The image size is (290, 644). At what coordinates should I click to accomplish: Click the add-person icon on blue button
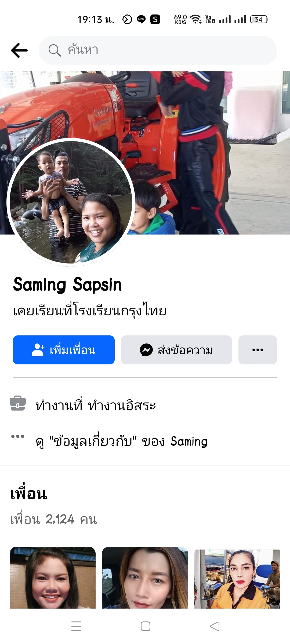[38, 350]
